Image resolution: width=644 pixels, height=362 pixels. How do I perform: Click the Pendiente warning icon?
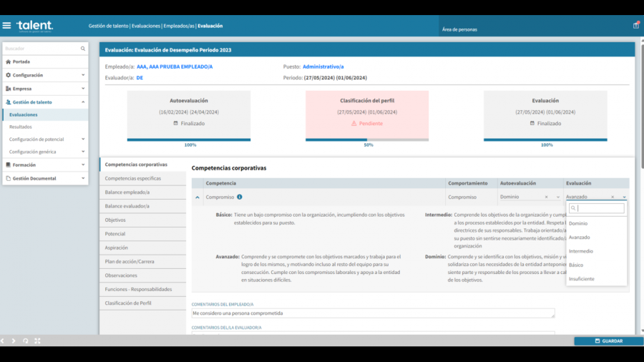pyautogui.click(x=353, y=123)
